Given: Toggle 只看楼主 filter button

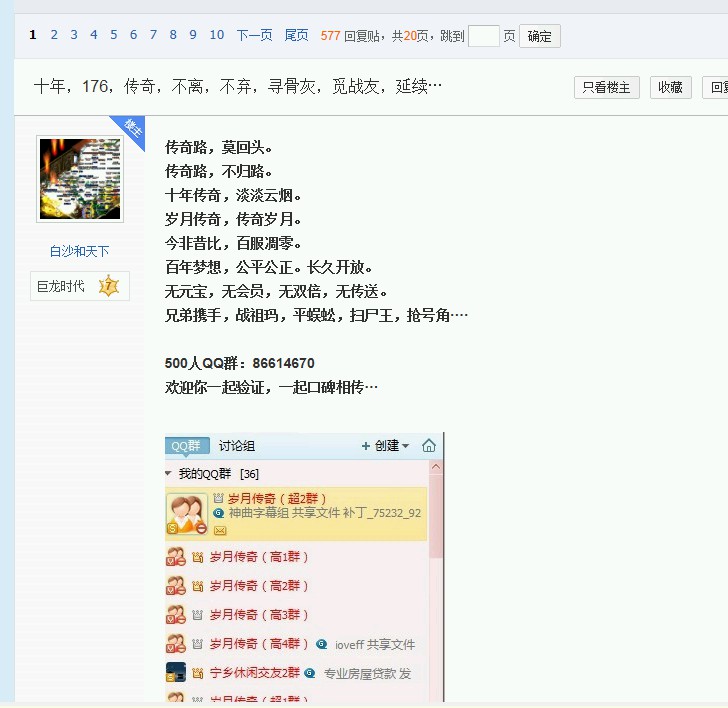Looking at the screenshot, I should 607,87.
